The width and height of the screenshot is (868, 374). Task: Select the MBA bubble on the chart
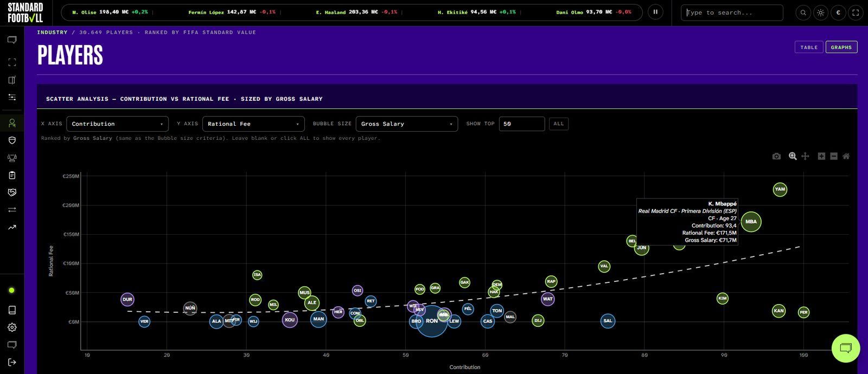tap(751, 222)
